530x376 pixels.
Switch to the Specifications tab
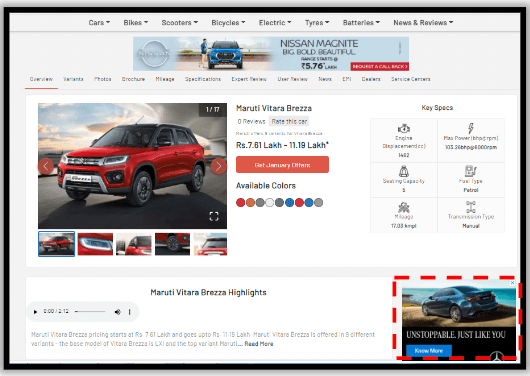(203, 79)
